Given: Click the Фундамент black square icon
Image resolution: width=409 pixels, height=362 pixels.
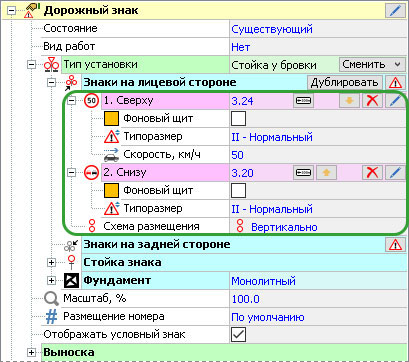Looking at the screenshot, I should [72, 280].
